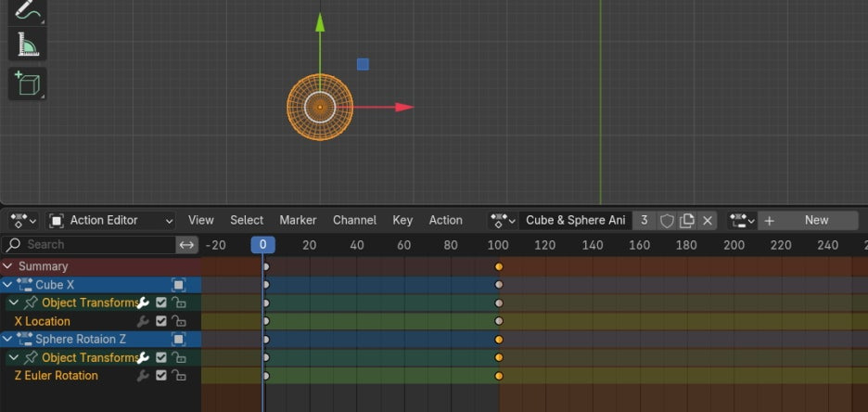This screenshot has width=868, height=412.
Task: Click the select icon on the Cube X row
Action: pos(178,285)
